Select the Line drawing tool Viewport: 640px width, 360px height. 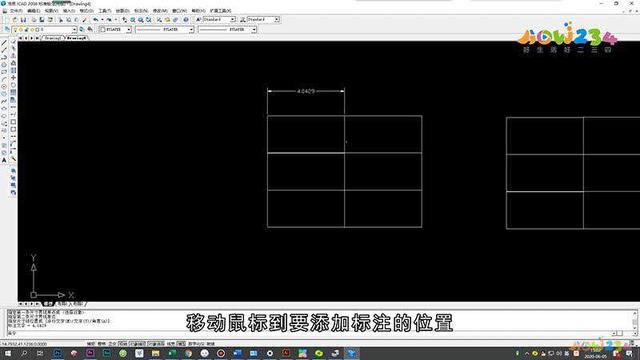click(4, 42)
